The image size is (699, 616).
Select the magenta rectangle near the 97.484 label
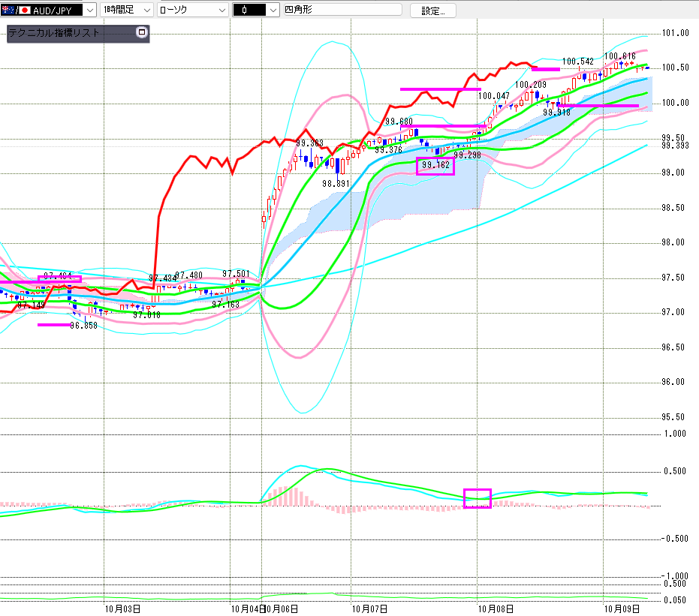(x=59, y=279)
